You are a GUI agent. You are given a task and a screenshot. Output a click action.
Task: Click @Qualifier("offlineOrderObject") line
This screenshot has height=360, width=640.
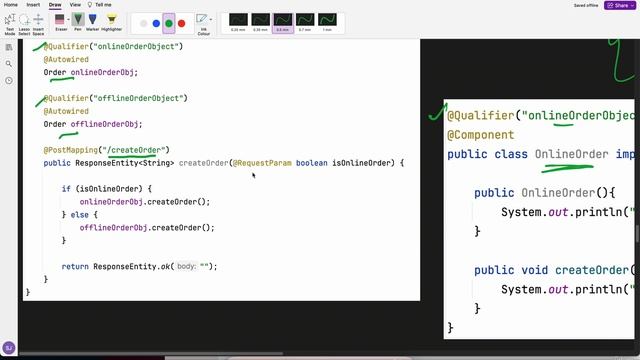pyautogui.click(x=116, y=98)
